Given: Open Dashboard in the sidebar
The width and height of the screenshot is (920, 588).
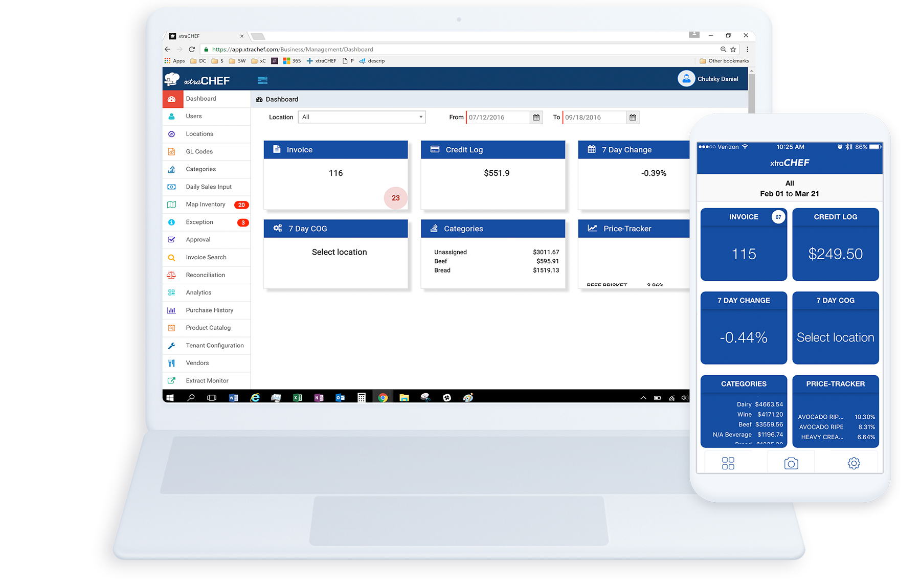Looking at the screenshot, I should 207,99.
